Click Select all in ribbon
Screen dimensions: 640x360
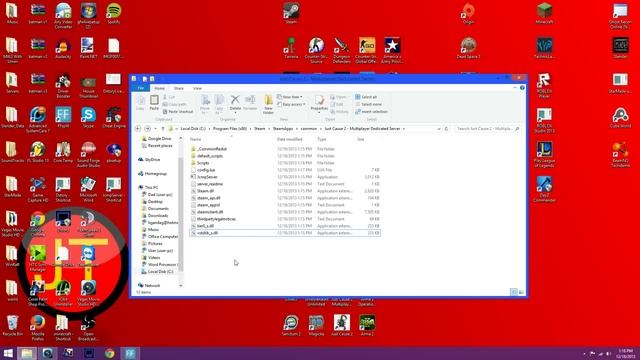pyautogui.click(x=366, y=97)
